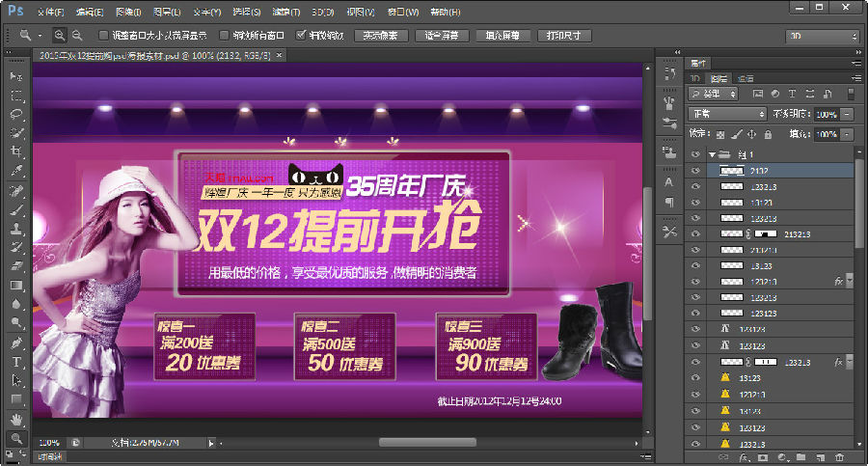Open the 窗口(W) menu

tap(403, 12)
